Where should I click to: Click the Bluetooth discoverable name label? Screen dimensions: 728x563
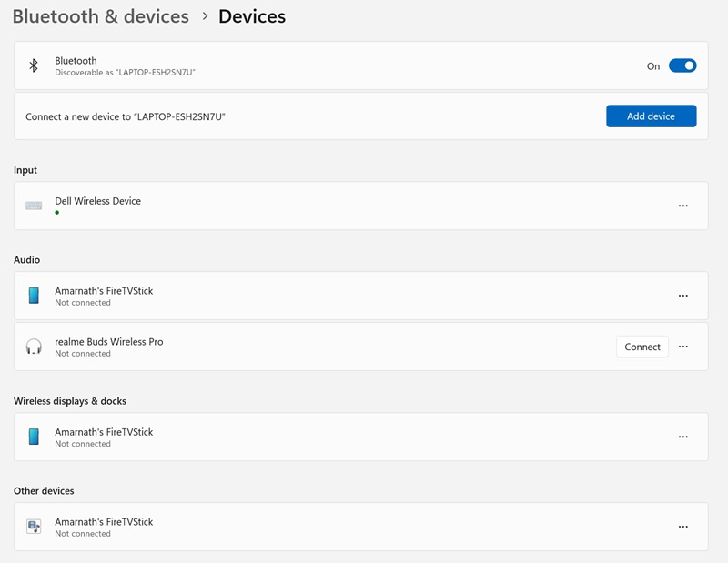[x=125, y=72]
